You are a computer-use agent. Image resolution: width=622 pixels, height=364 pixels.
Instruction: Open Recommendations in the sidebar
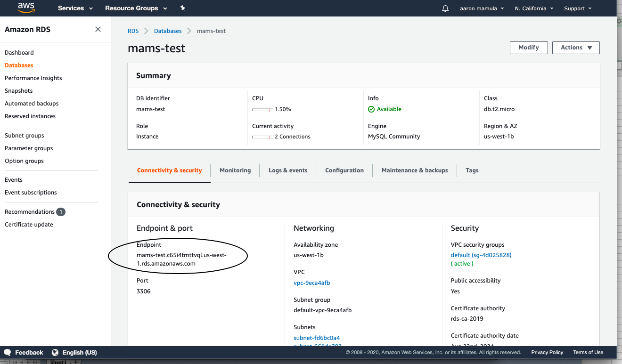(x=30, y=212)
